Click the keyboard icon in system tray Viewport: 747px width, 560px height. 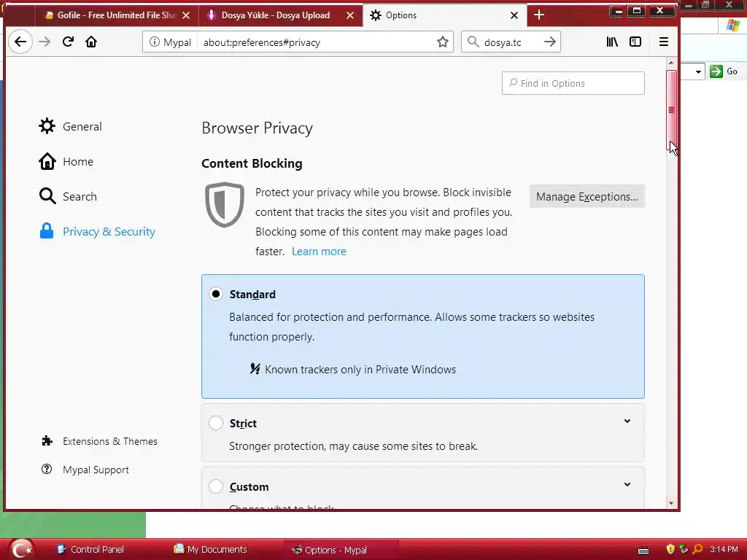point(643,551)
